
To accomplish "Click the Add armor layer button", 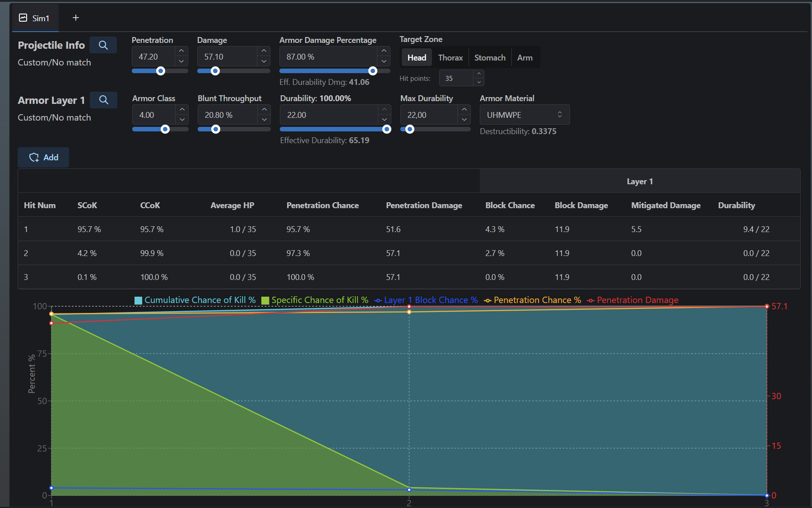I will click(43, 157).
